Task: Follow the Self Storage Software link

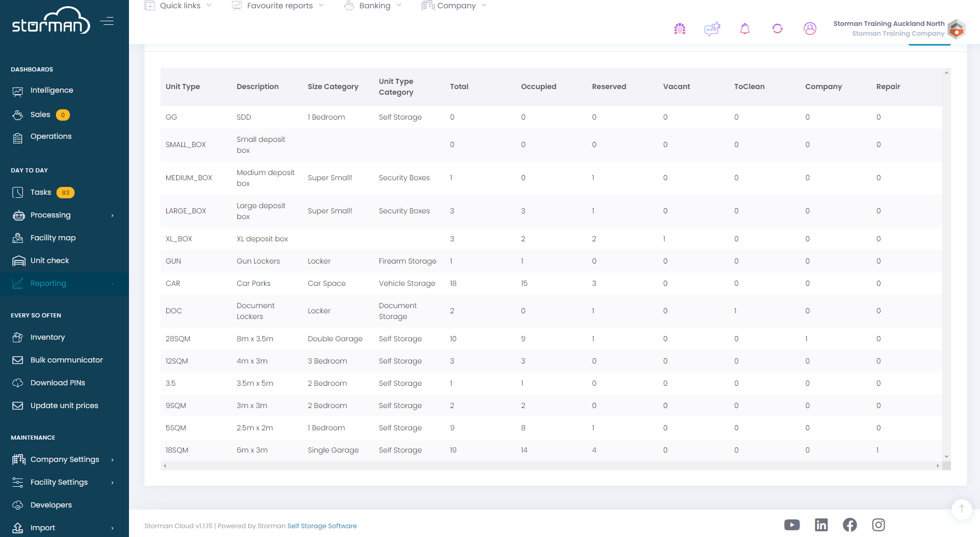Action: (322, 526)
